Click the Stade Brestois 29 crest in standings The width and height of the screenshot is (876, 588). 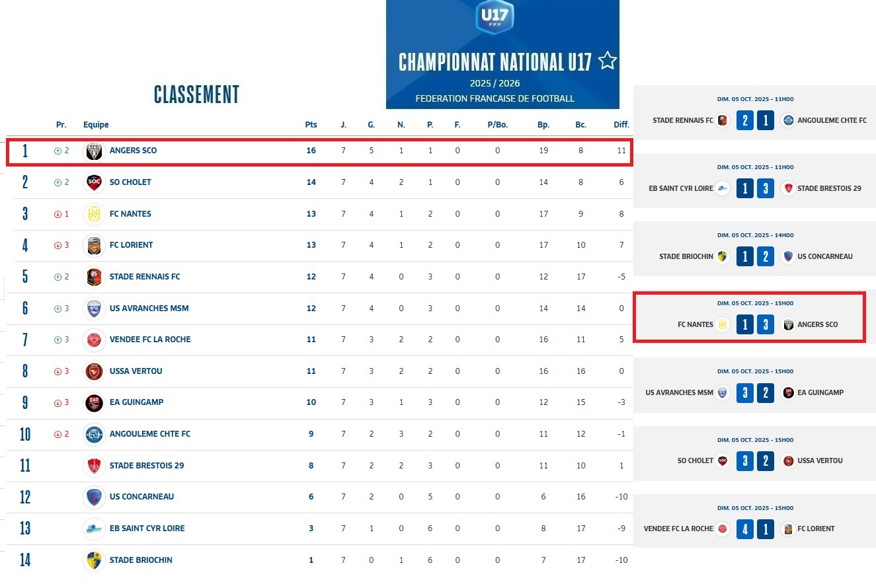point(94,466)
